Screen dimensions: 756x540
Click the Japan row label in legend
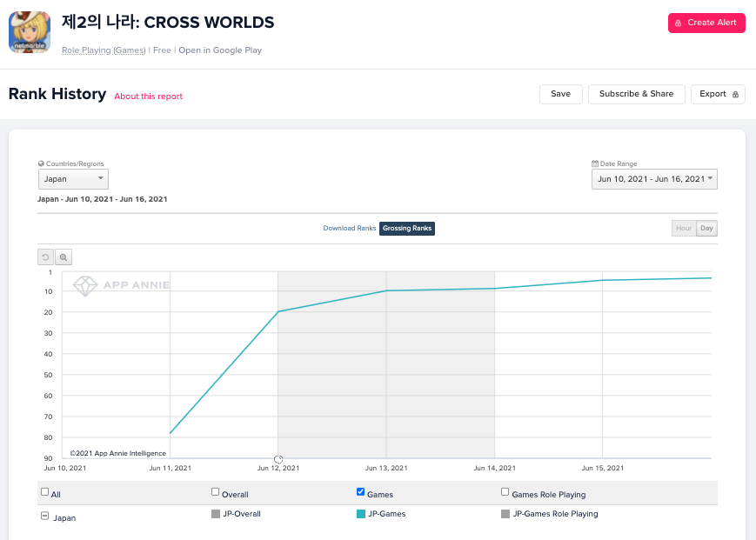coord(64,518)
